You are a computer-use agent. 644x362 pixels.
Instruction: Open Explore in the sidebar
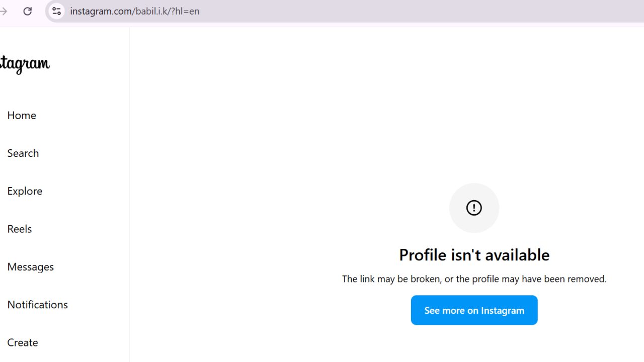(x=25, y=191)
